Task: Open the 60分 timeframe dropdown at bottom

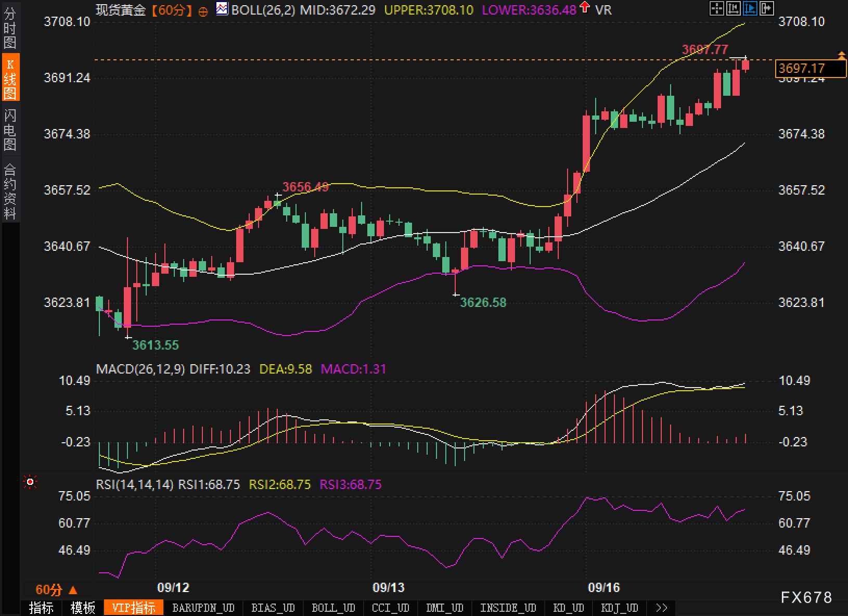Action: 56,590
